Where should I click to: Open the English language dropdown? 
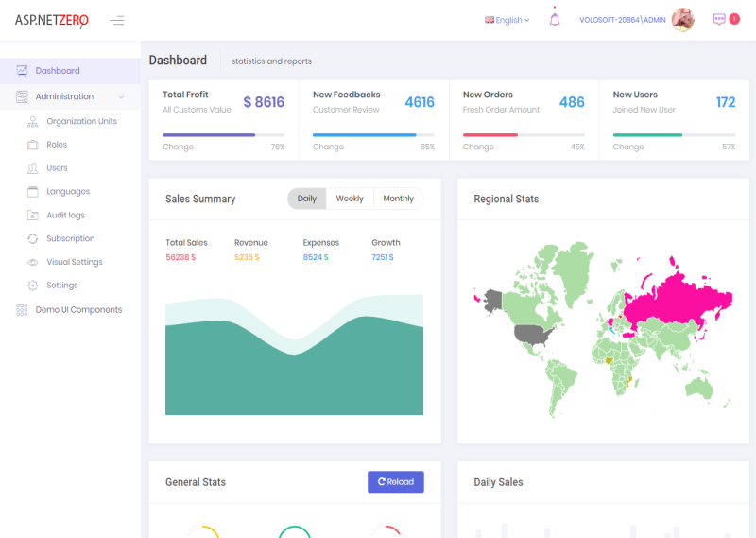(x=507, y=20)
